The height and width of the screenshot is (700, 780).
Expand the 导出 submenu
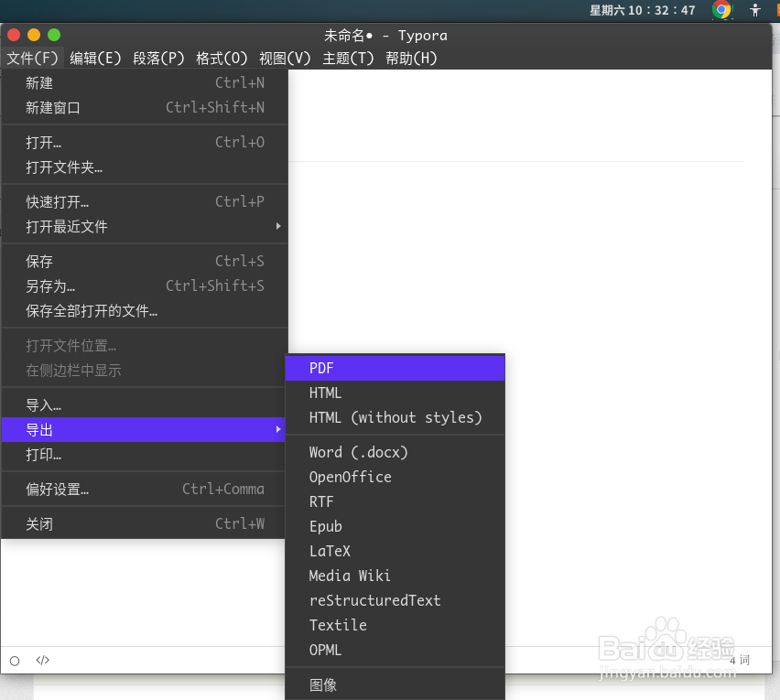click(x=145, y=429)
